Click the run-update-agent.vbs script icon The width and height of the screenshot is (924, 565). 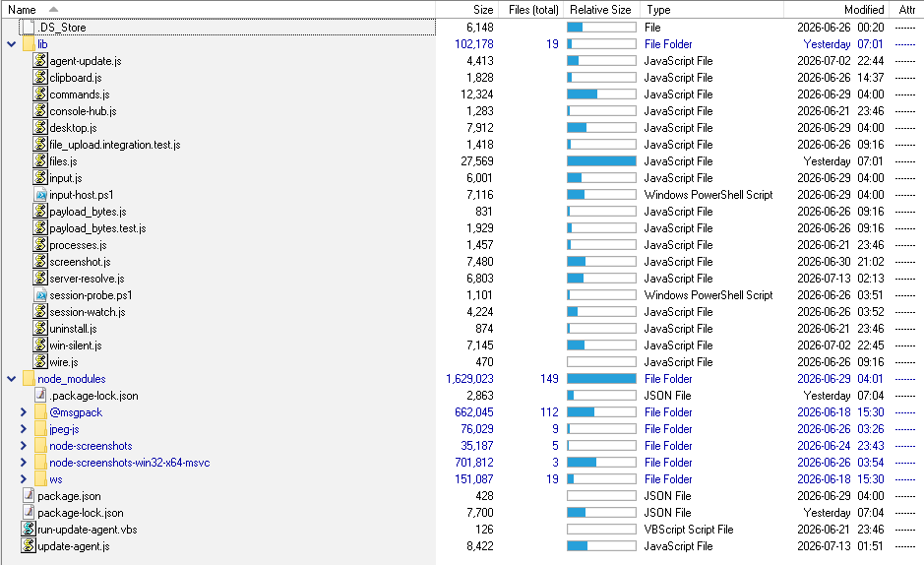click(x=29, y=529)
